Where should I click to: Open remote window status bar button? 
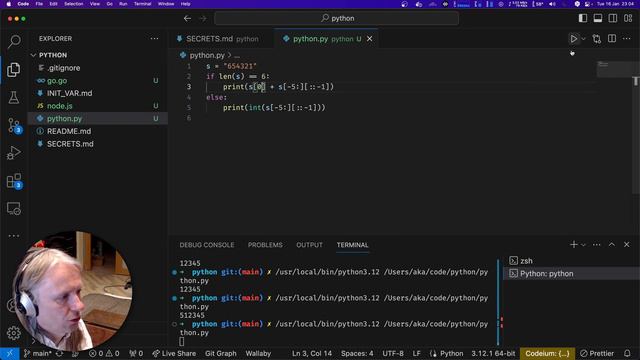9,353
